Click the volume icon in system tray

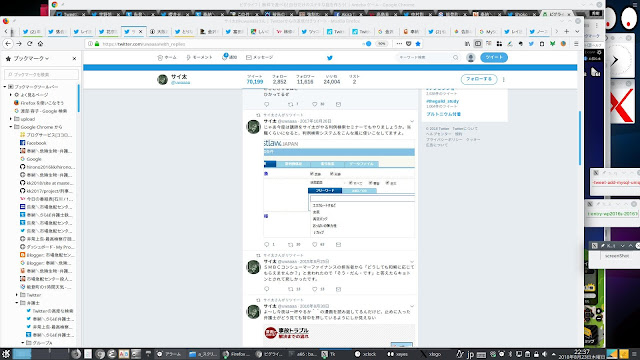545,354
